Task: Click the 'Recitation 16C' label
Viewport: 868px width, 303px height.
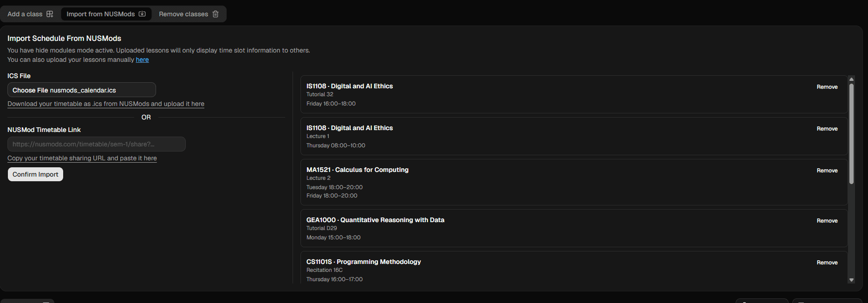Action: pos(325,270)
